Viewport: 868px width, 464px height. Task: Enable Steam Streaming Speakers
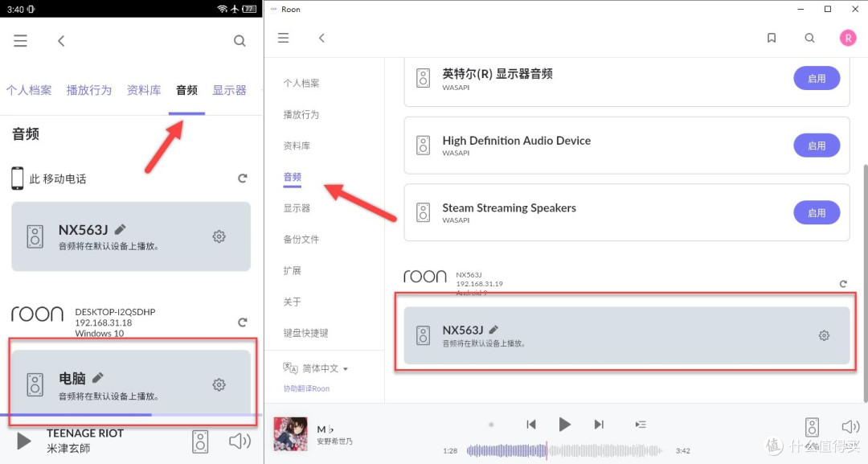tap(817, 212)
